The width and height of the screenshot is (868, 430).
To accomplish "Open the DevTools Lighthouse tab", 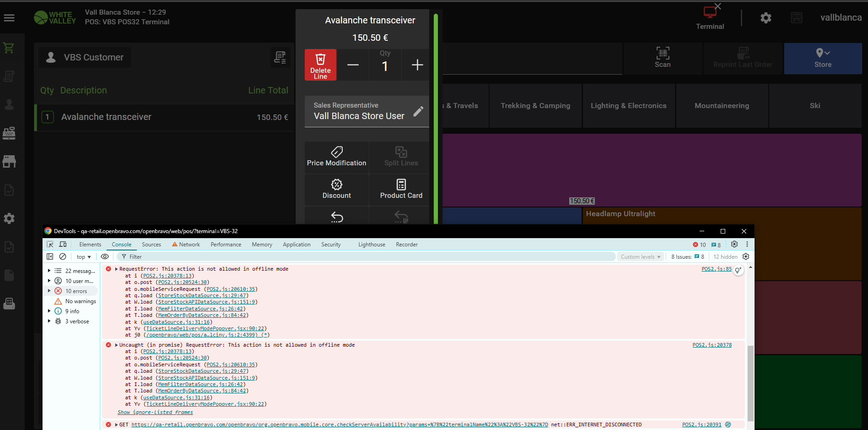I will [372, 245].
